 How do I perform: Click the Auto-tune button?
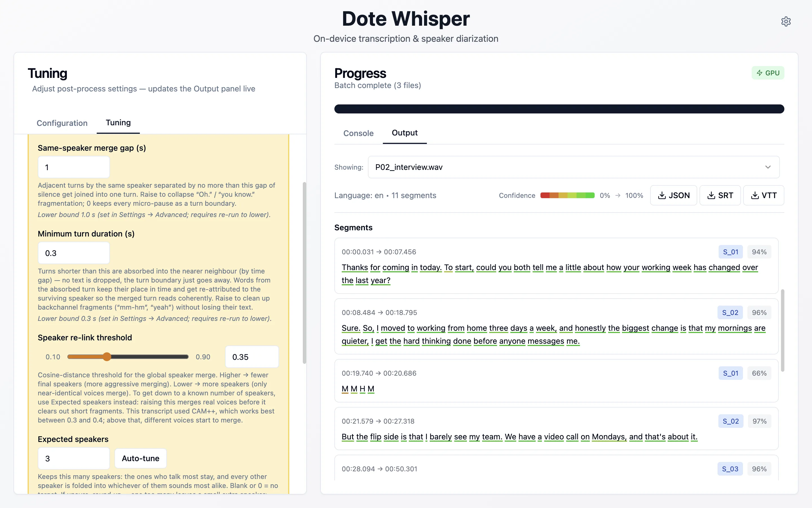click(141, 458)
